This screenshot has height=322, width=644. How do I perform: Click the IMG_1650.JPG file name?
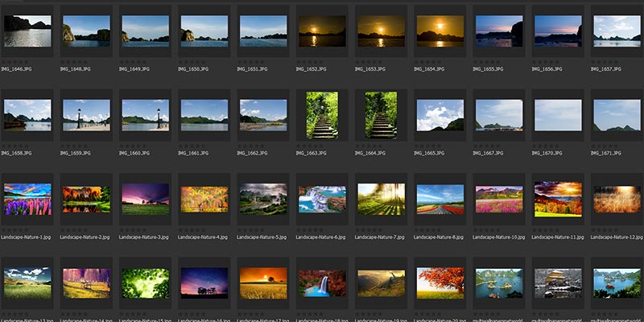[193, 69]
